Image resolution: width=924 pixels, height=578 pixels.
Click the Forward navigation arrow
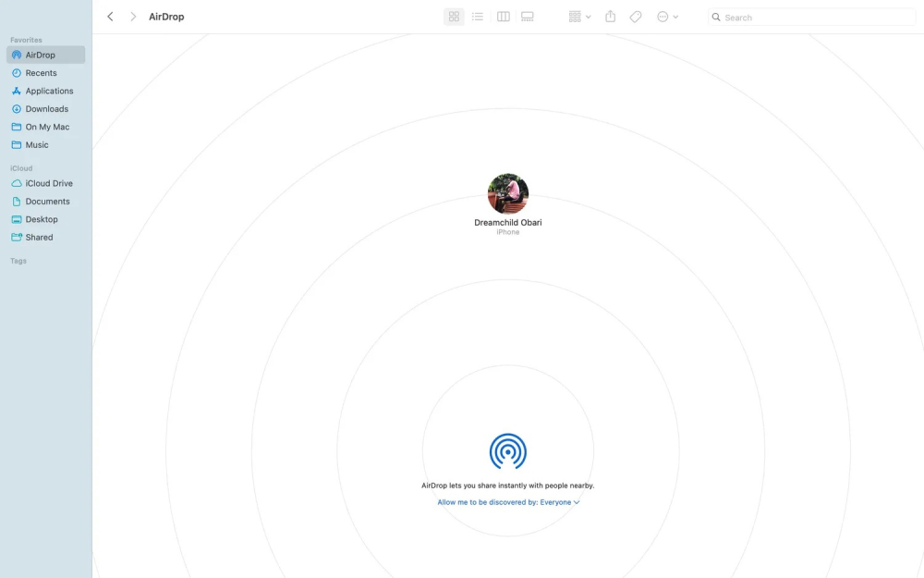[133, 17]
